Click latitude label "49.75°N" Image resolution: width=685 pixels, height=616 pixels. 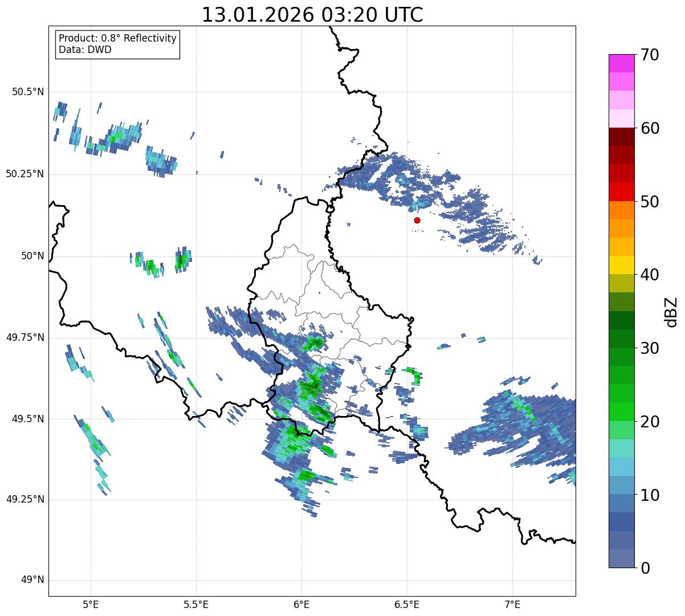pos(25,337)
